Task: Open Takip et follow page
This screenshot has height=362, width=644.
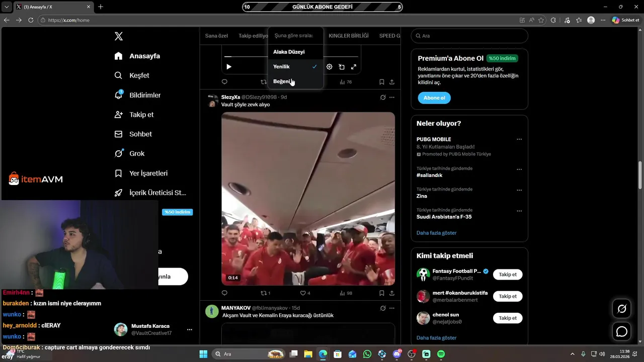Action: point(134,115)
